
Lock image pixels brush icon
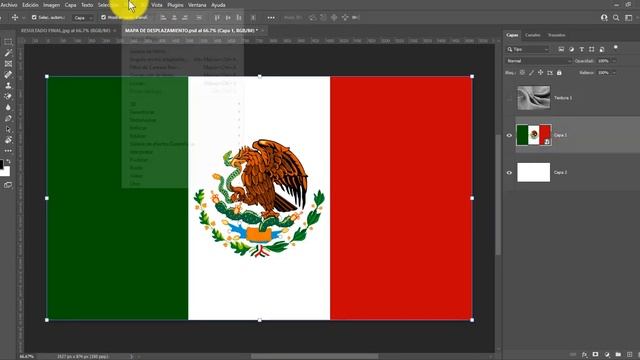531,73
